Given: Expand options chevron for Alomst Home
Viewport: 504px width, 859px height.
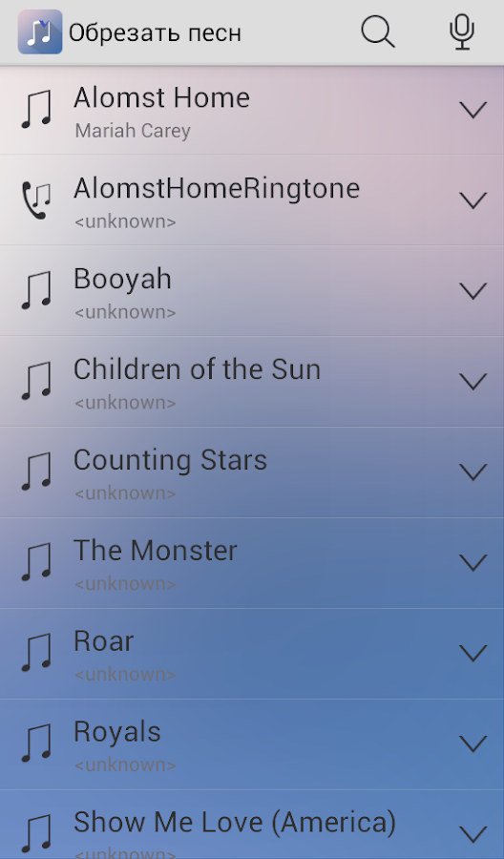Looking at the screenshot, I should pyautogui.click(x=472, y=110).
